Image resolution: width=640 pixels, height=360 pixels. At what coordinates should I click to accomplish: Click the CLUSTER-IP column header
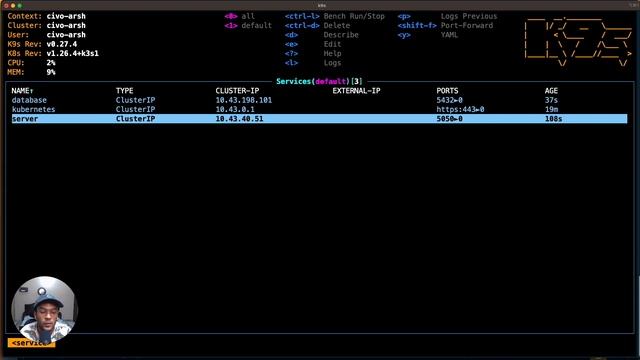coord(237,91)
